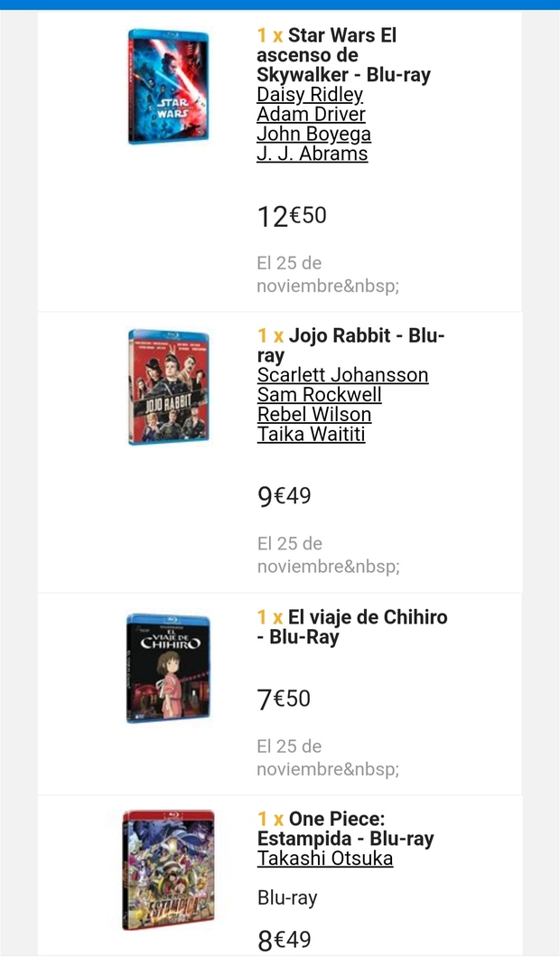The width and height of the screenshot is (560, 976).
Task: Follow the J. J. Abrams link
Action: pos(312,154)
